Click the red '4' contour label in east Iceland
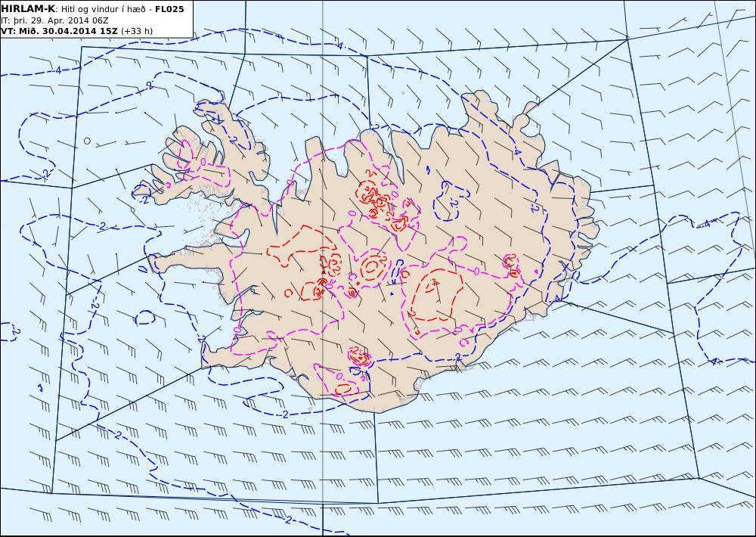The width and height of the screenshot is (756, 537). click(435, 283)
